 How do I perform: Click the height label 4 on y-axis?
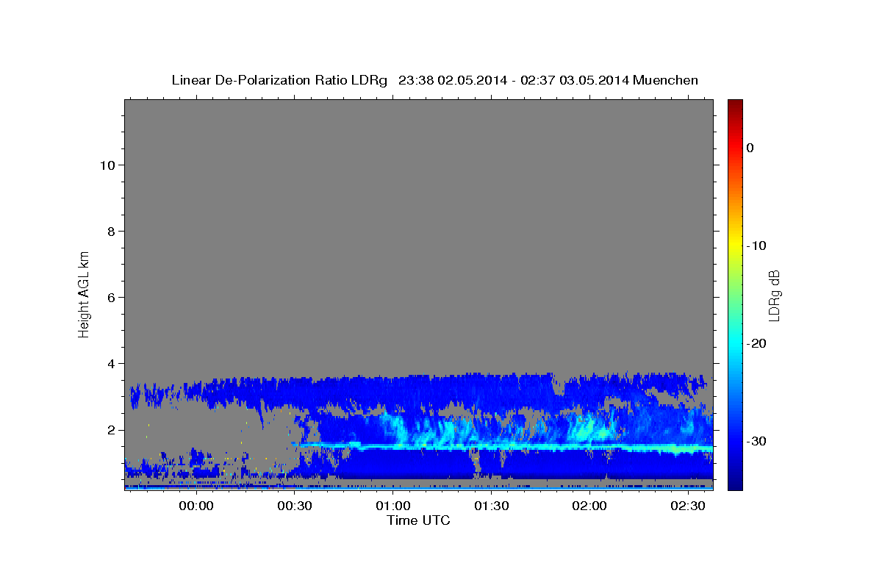pyautogui.click(x=111, y=363)
